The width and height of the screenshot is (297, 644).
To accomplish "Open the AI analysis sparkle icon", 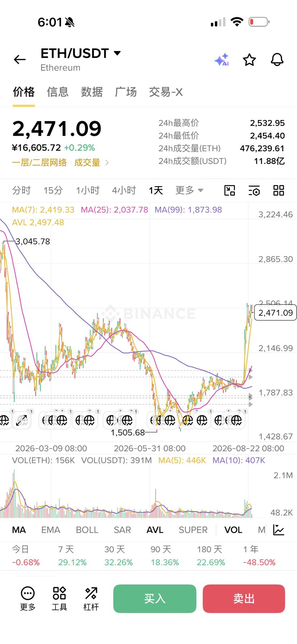I will [222, 60].
